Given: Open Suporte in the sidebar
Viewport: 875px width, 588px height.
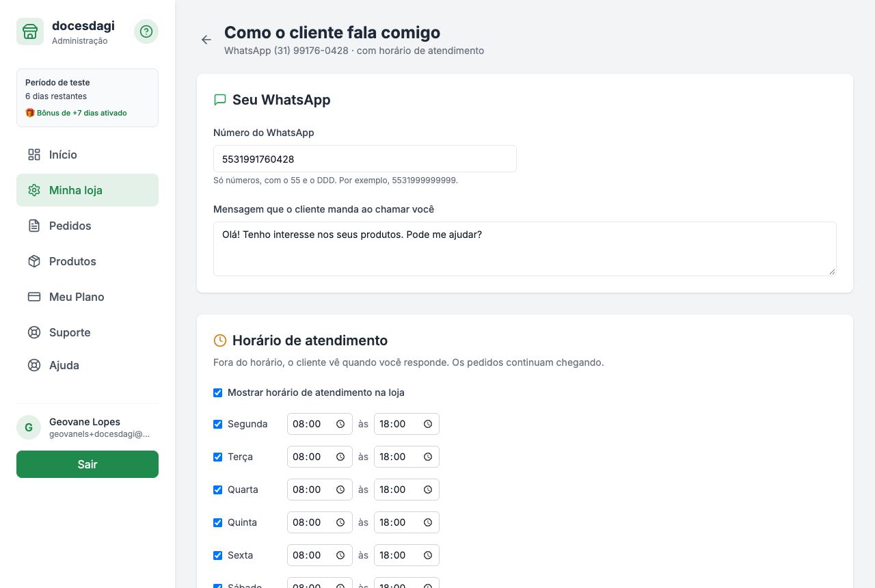Looking at the screenshot, I should click(87, 332).
